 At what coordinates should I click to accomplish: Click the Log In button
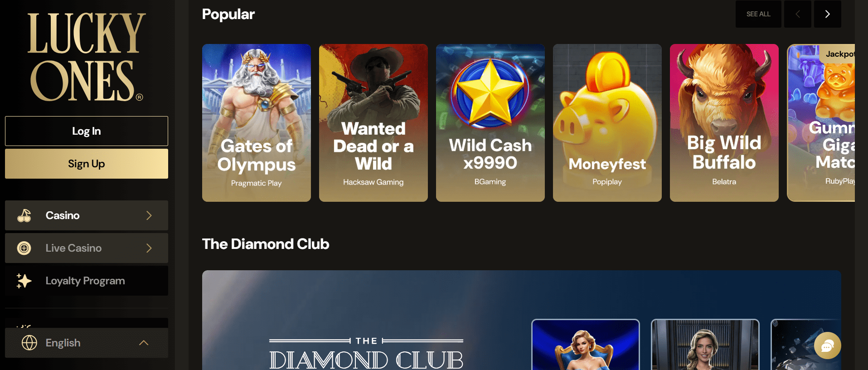[x=87, y=131]
